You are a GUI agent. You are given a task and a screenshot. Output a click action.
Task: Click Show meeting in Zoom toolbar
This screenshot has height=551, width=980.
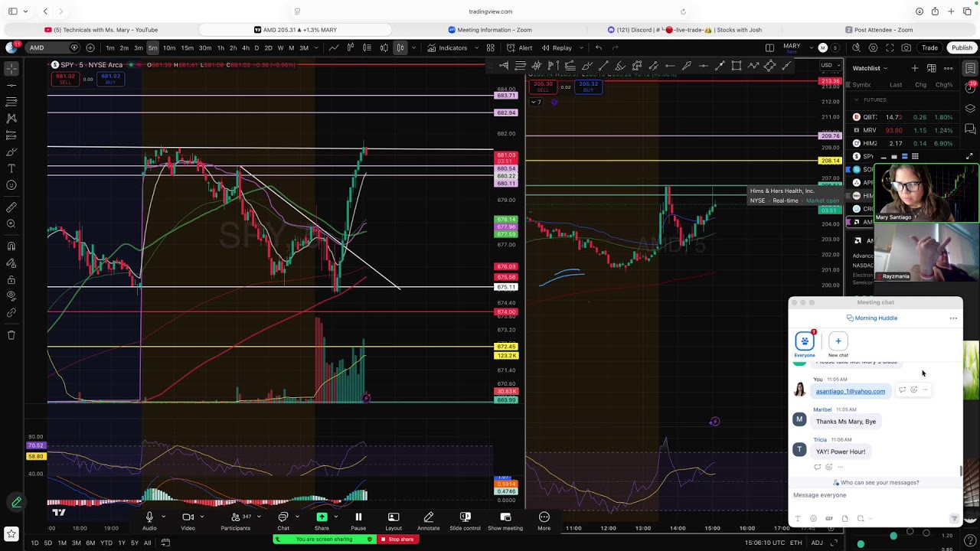[505, 520]
